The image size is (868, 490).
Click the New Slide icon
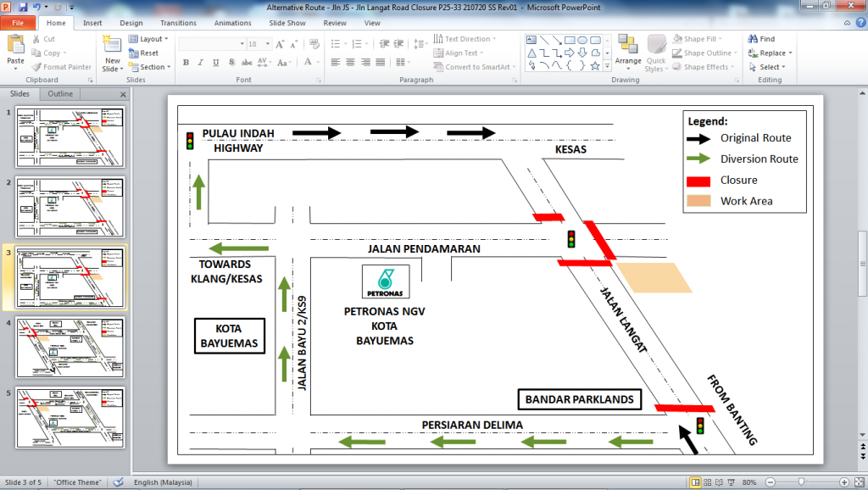(112, 47)
